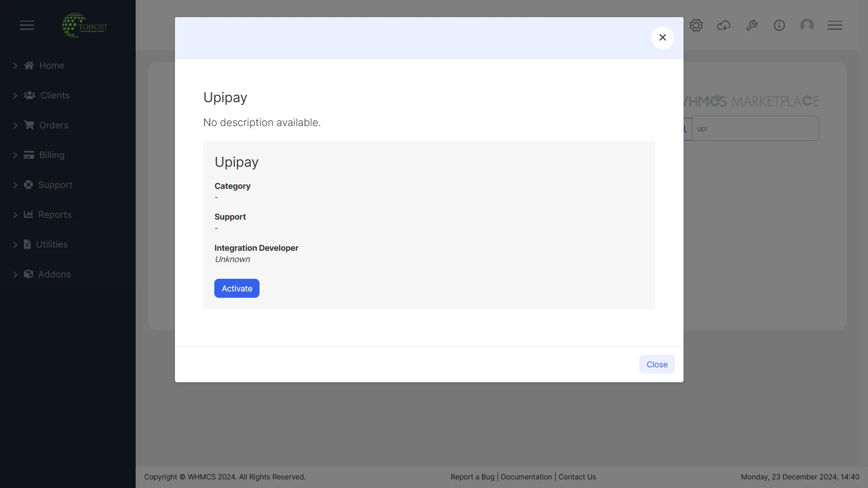Screen dimensions: 868x488
Task: Select the wrench utilities icon in top bar
Action: (x=752, y=25)
